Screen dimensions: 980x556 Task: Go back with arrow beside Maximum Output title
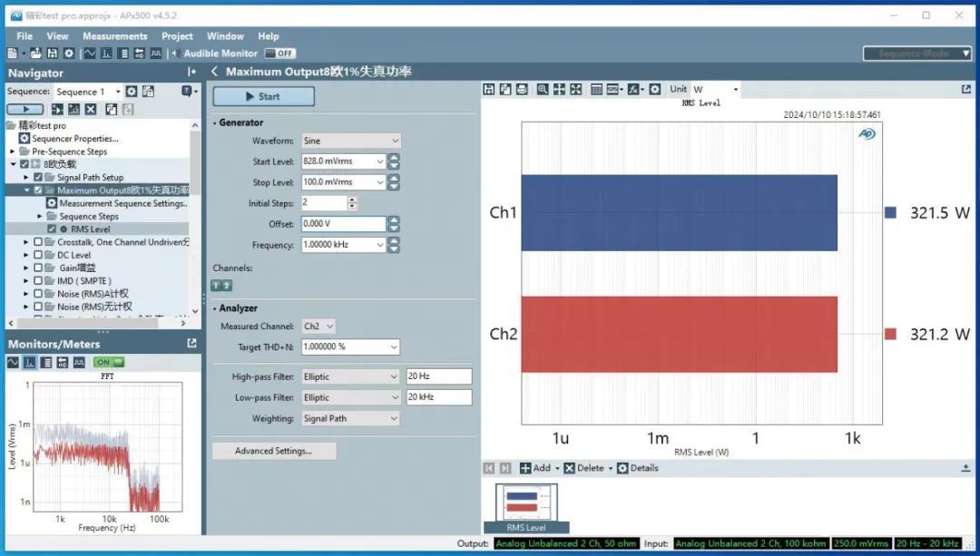pos(214,72)
